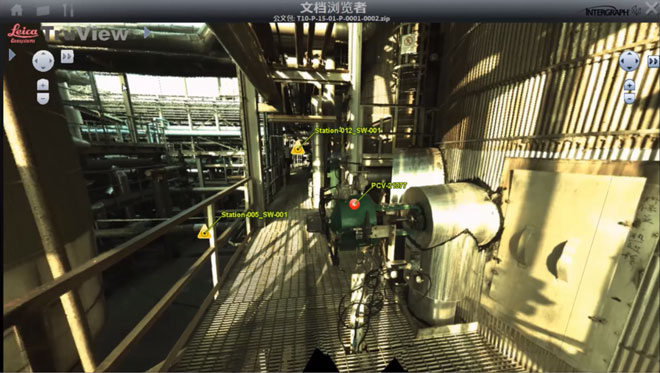Zoom out with the left minus button

tap(43, 98)
